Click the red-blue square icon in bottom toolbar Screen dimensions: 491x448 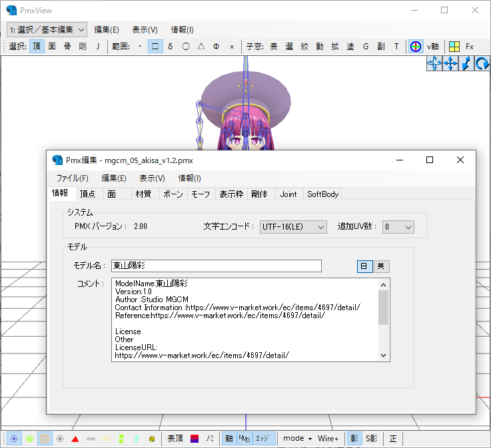[x=195, y=439]
